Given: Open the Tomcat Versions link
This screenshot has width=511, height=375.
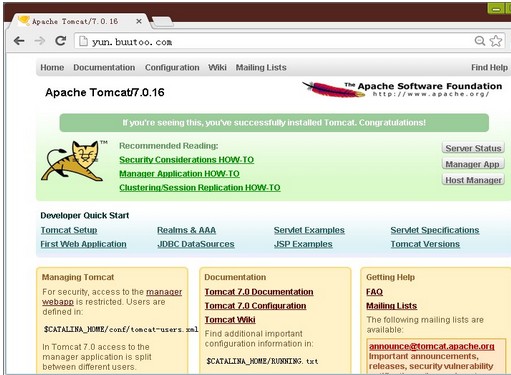Looking at the screenshot, I should [x=425, y=244].
